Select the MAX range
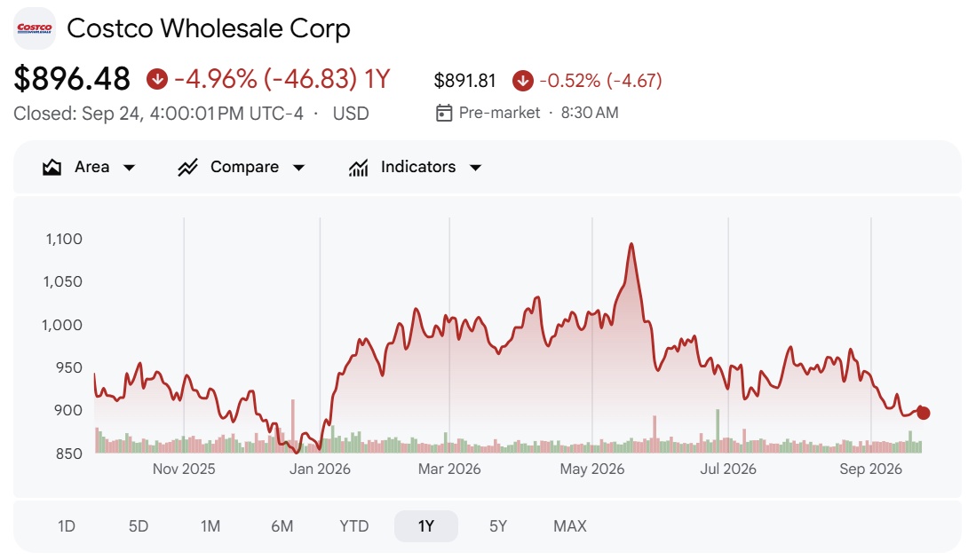This screenshot has height=560, width=968. 570,526
